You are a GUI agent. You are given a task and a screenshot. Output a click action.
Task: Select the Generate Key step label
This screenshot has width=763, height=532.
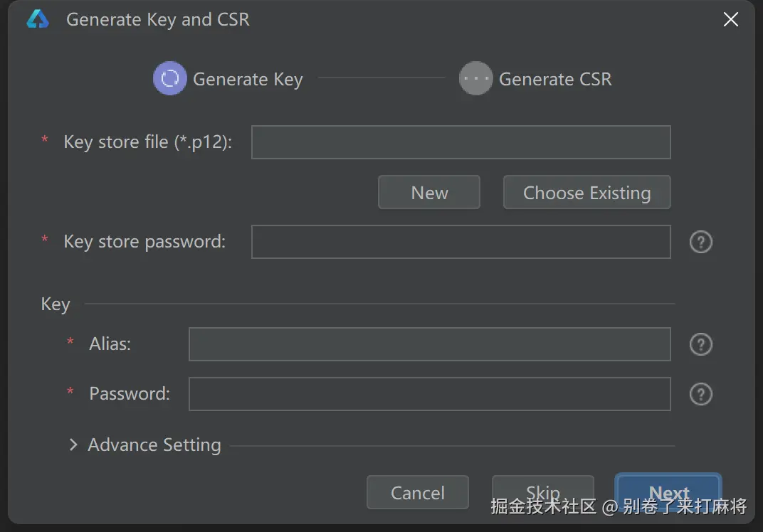click(x=248, y=80)
